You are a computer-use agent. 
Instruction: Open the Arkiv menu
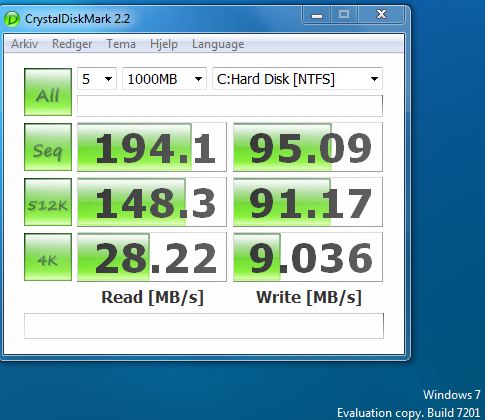(25, 44)
